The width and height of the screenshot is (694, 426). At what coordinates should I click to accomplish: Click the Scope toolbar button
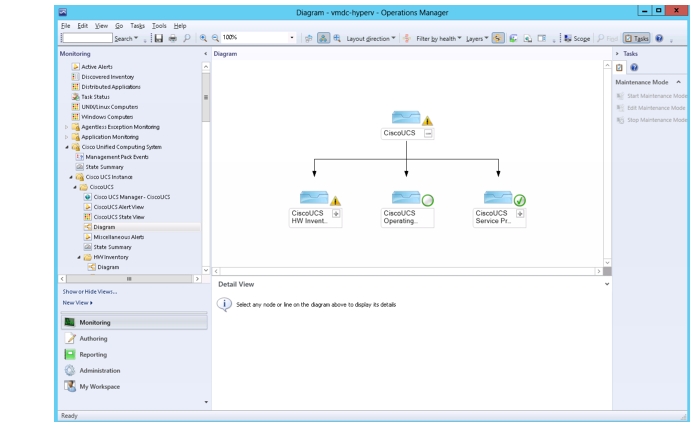pyautogui.click(x=577, y=39)
